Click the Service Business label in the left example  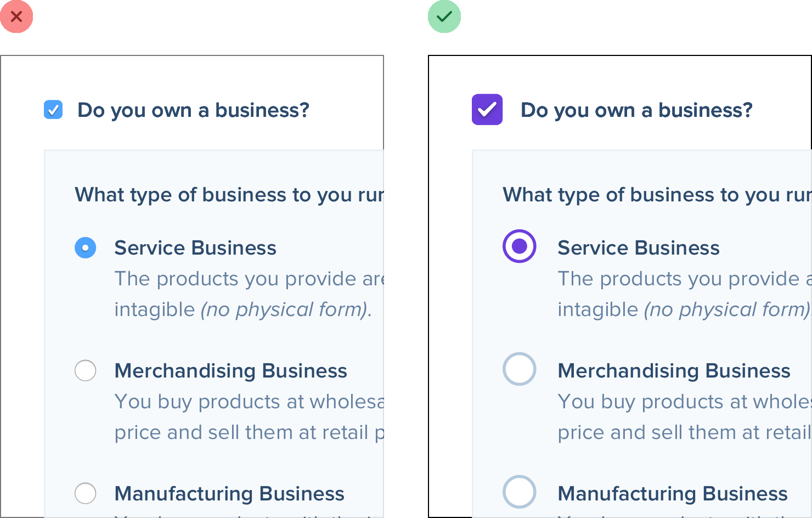click(195, 248)
